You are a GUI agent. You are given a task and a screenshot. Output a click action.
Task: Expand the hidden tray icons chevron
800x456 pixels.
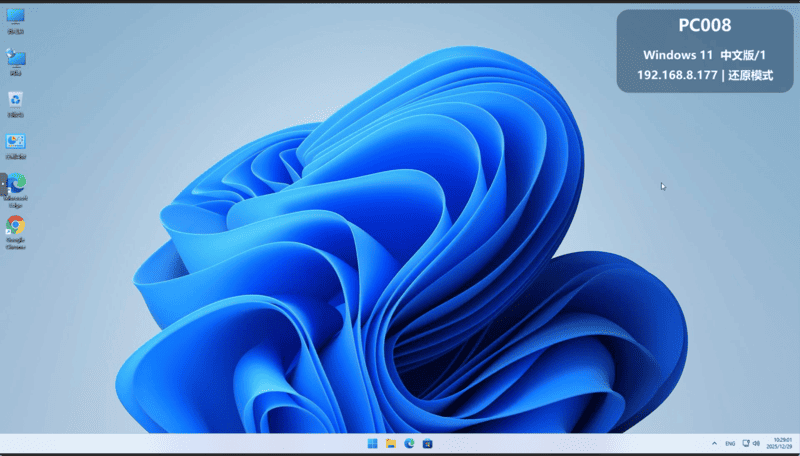(714, 443)
